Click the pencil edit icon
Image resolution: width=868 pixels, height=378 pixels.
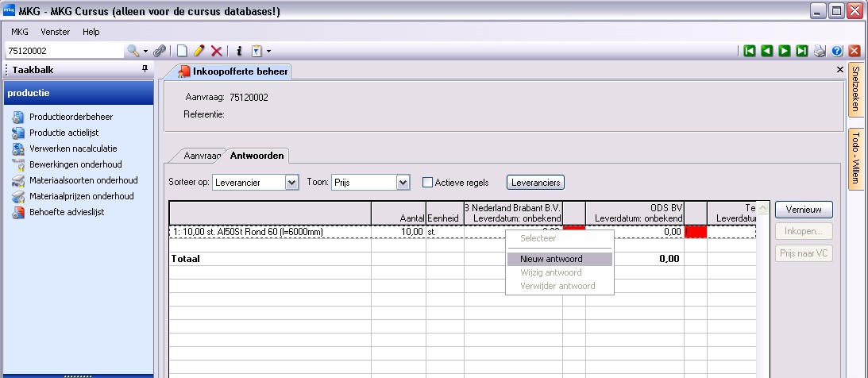(x=199, y=51)
